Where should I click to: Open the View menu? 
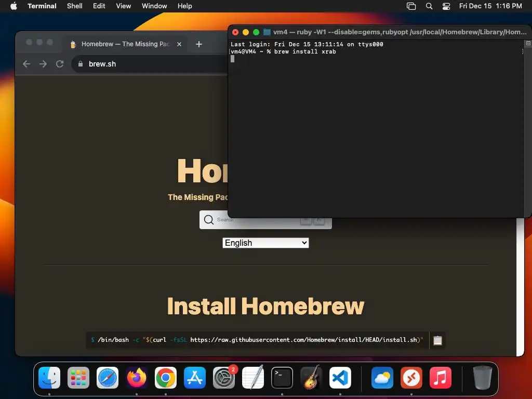(x=124, y=6)
